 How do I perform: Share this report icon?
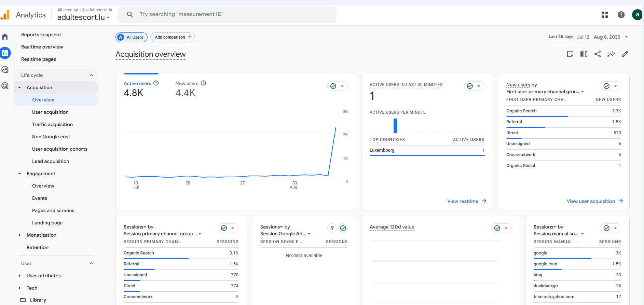click(598, 54)
